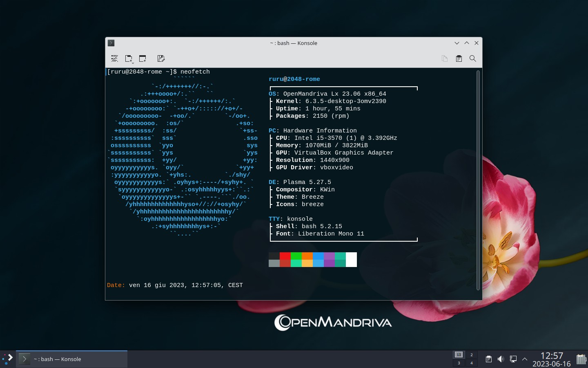The width and height of the screenshot is (588, 368).
Task: Switch to virtual desktop 2
Action: tap(471, 355)
